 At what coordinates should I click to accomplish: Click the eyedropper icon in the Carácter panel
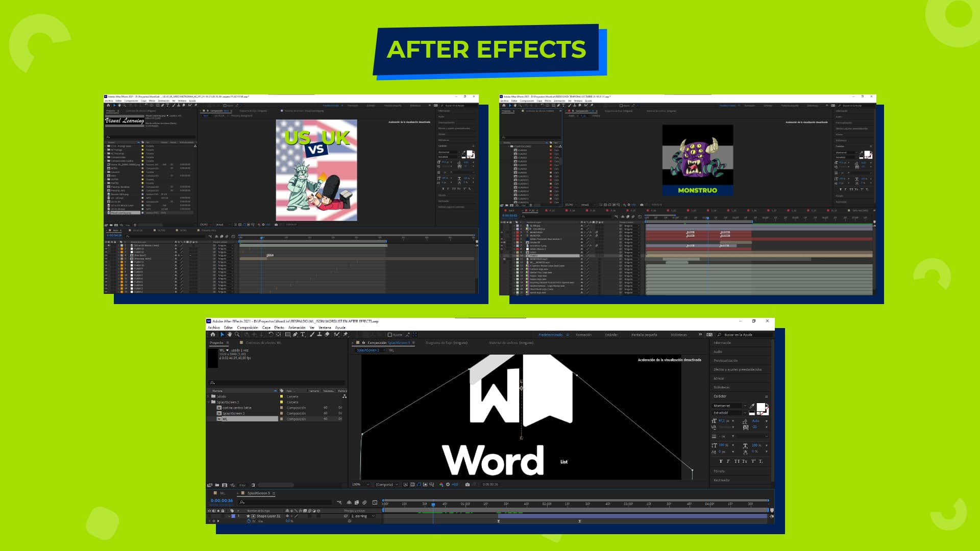752,406
